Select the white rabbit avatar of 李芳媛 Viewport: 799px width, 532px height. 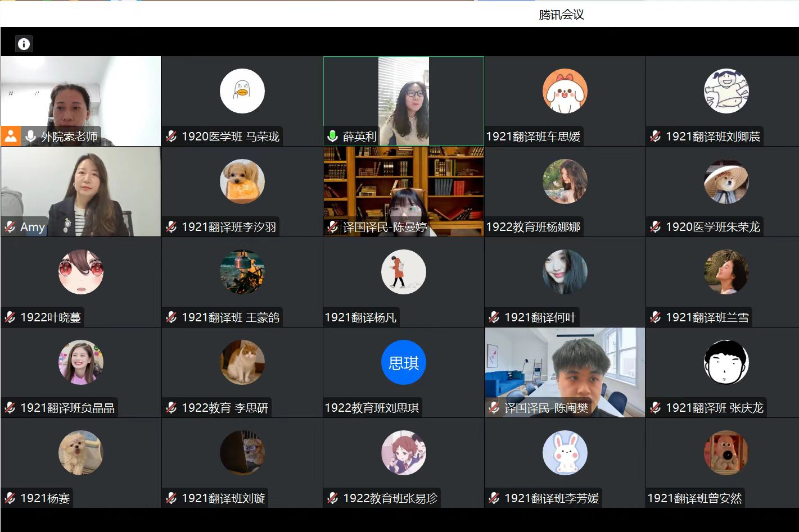coord(565,453)
